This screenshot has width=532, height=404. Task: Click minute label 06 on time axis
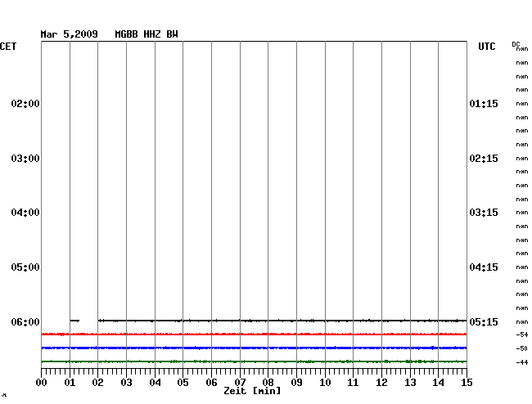[211, 383]
